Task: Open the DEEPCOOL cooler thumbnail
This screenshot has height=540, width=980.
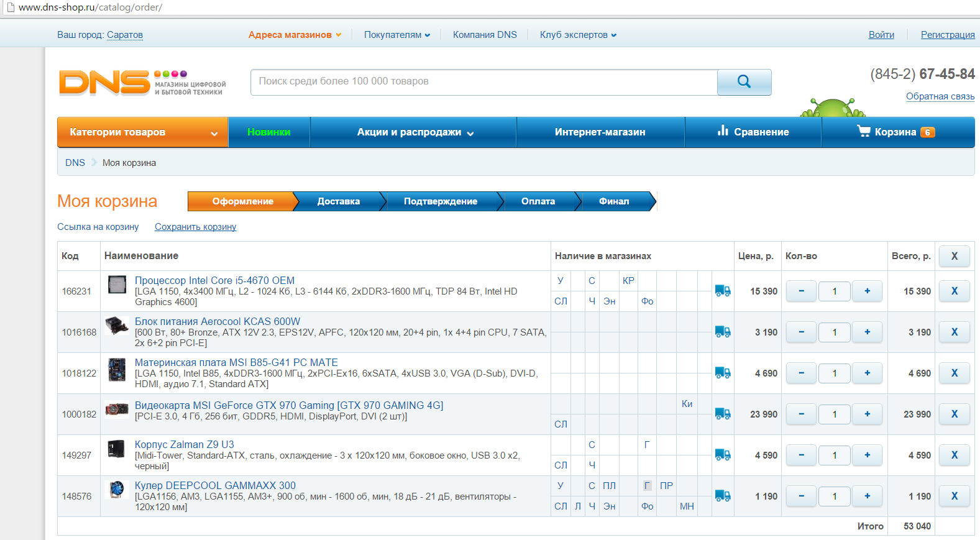Action: point(117,490)
